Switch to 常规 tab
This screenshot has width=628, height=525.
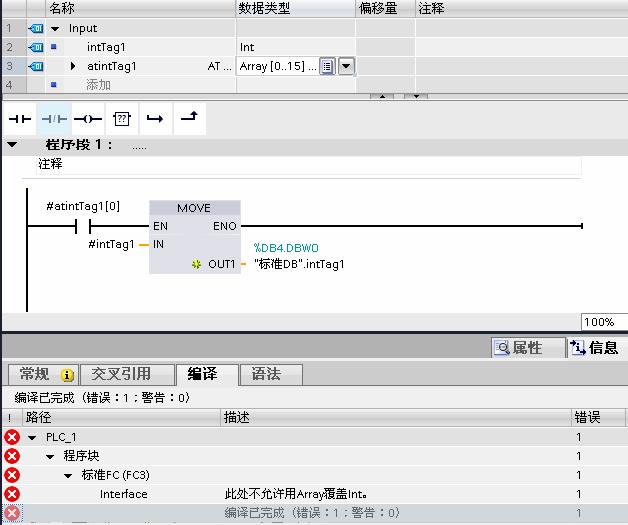(43, 374)
